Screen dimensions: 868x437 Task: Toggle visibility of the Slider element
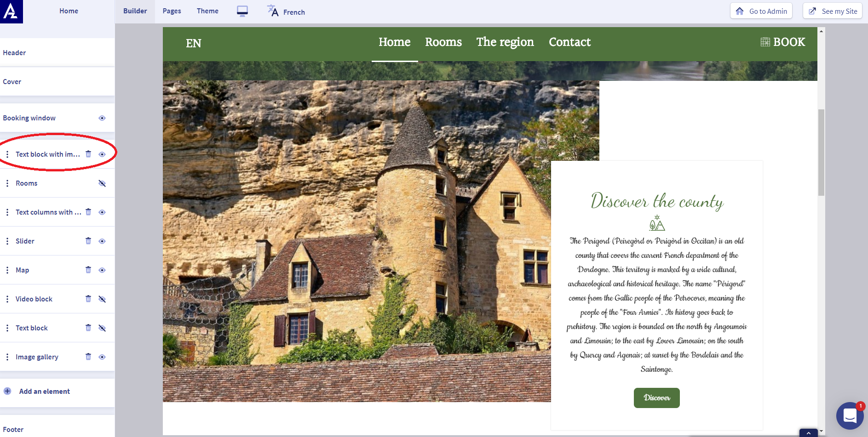pyautogui.click(x=102, y=241)
